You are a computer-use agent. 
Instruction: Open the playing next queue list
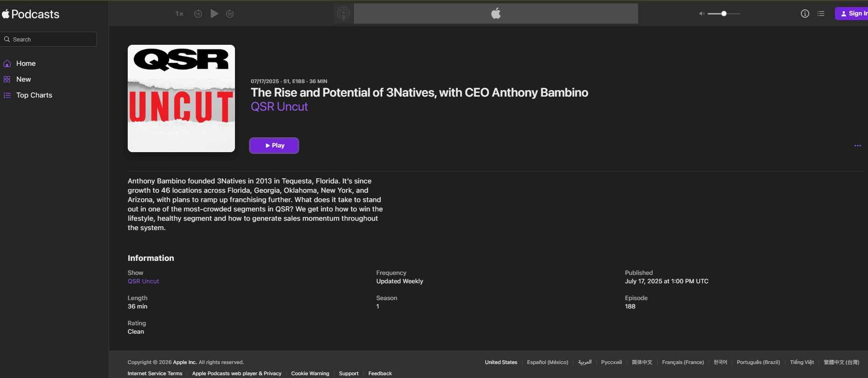(821, 14)
